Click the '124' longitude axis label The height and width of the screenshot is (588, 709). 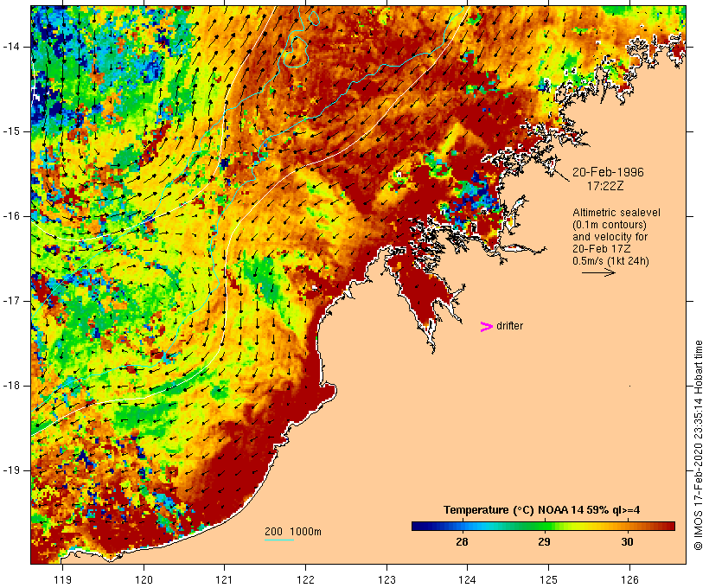pyautogui.click(x=467, y=579)
